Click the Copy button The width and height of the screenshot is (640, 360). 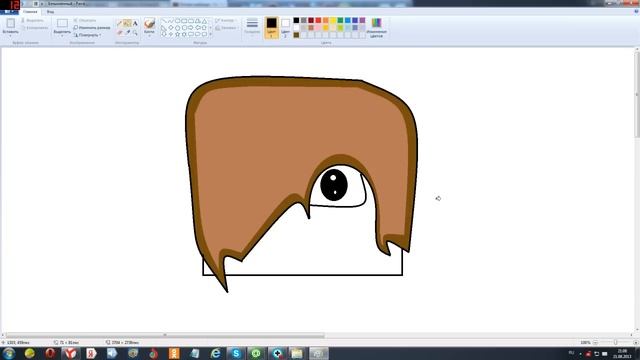(35, 28)
